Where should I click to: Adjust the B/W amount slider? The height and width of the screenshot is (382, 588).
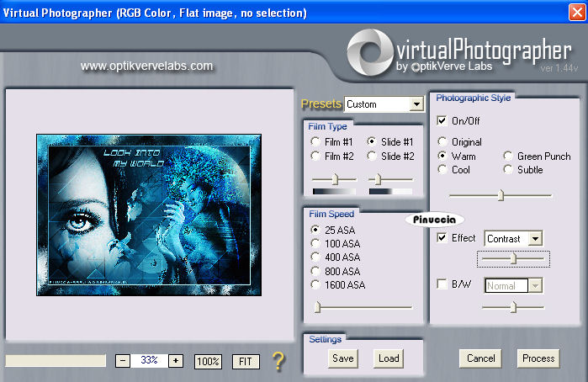(x=513, y=307)
